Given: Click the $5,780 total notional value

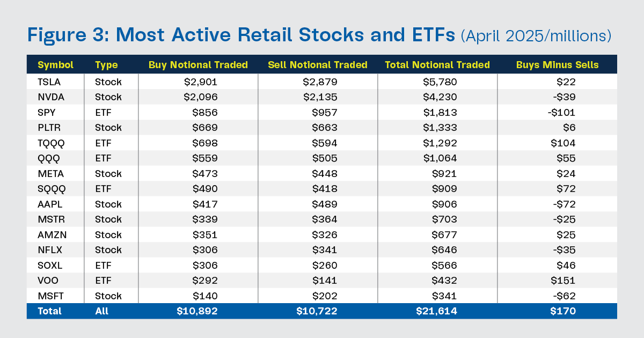Looking at the screenshot, I should point(442,82).
